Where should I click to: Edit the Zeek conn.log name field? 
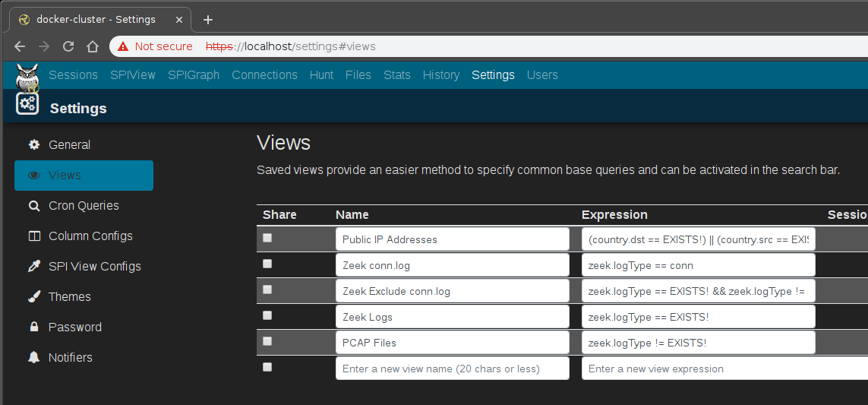(453, 265)
